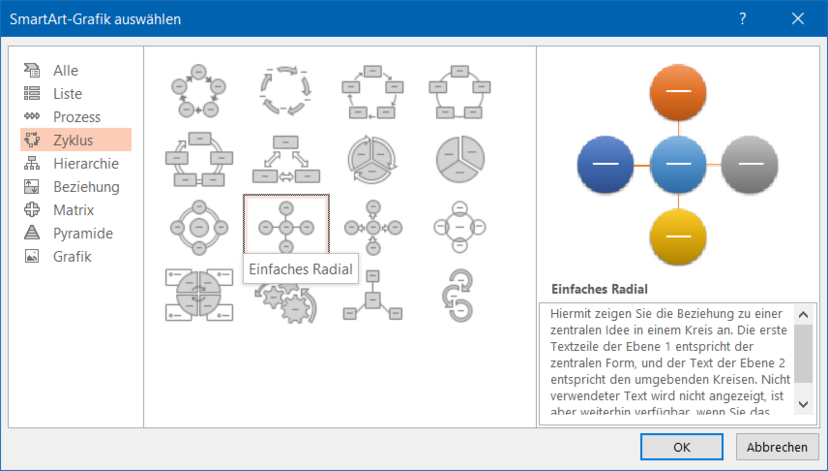
Task: Click the description scrollbar down arrow
Action: point(803,404)
